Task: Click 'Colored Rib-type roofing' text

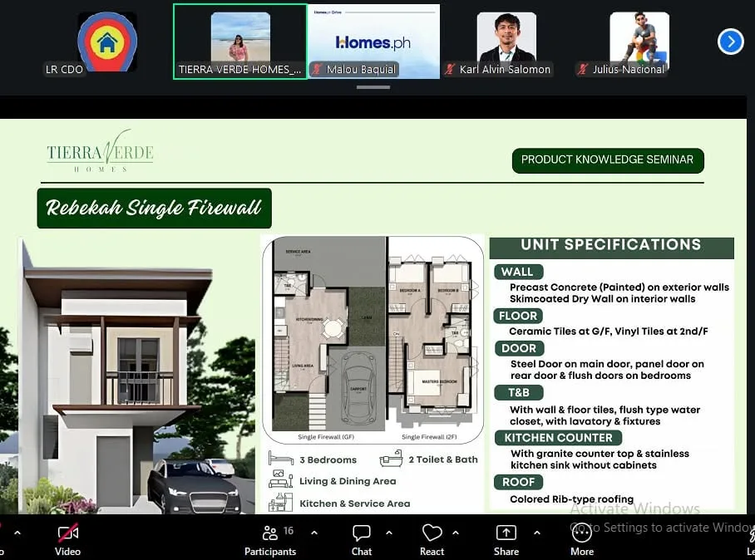Action: point(572,499)
